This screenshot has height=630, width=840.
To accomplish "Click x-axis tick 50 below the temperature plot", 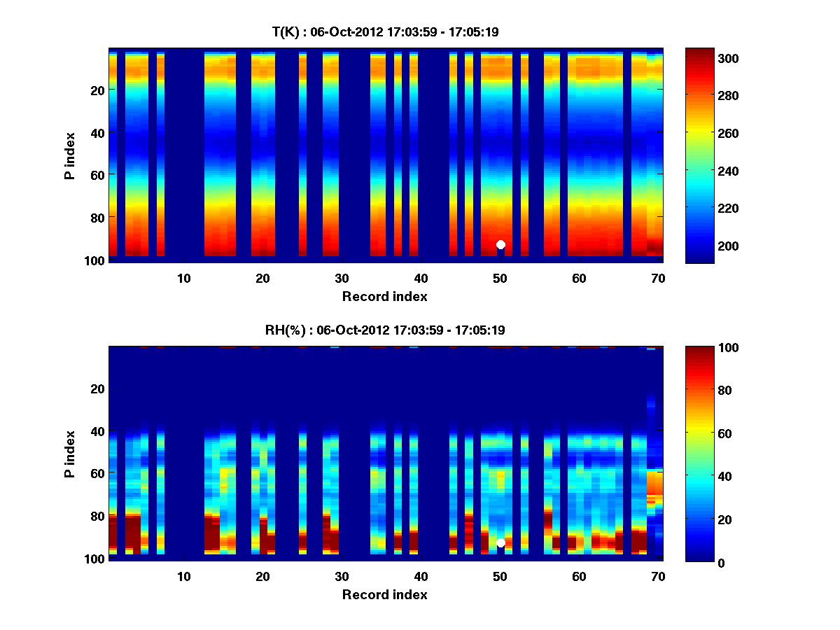I will pyautogui.click(x=500, y=278).
